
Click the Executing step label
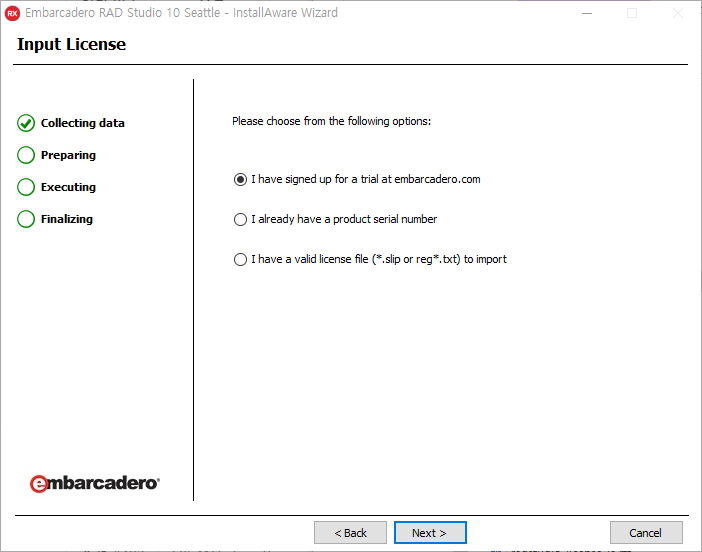[x=68, y=187]
